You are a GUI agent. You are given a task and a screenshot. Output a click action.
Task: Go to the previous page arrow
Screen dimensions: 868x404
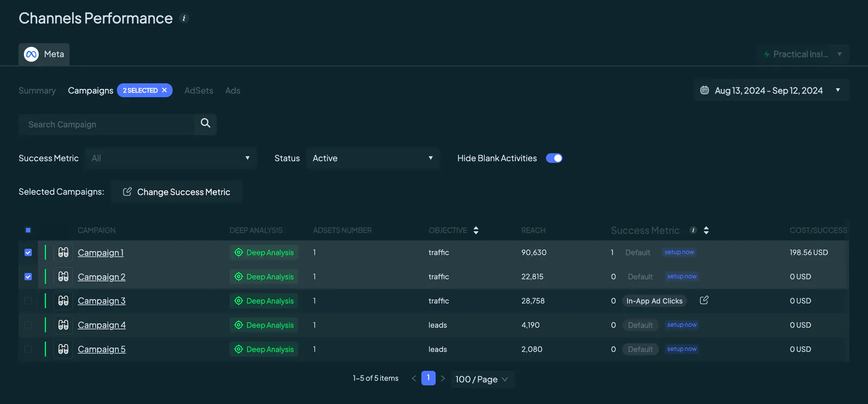coord(414,378)
